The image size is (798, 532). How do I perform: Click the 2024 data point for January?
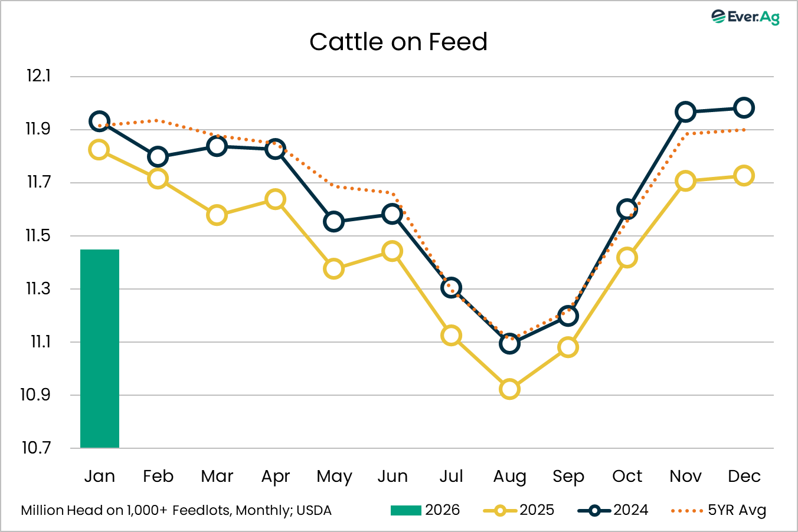point(99,121)
